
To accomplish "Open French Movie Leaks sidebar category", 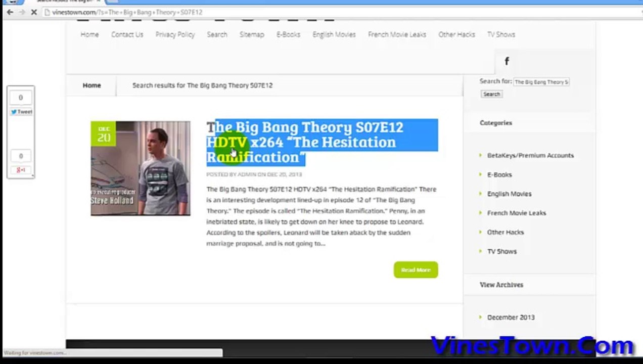I will coord(516,213).
